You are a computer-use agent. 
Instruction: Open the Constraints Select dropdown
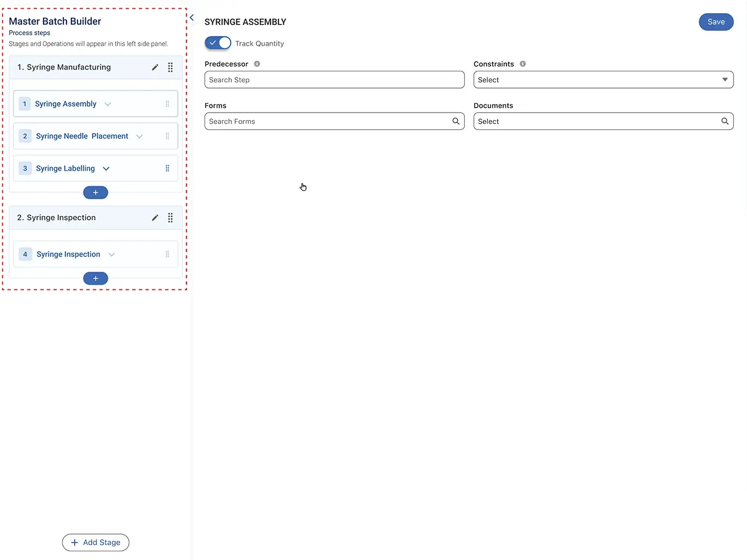click(603, 80)
